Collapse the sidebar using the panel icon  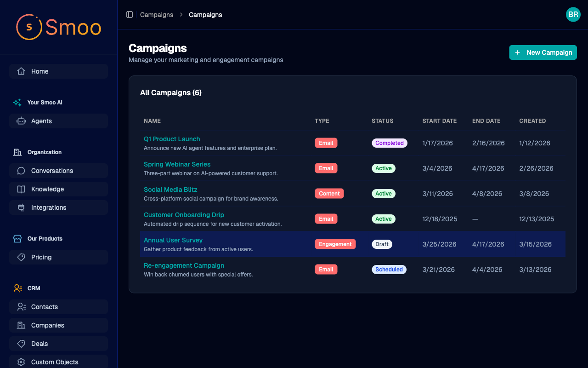pos(130,14)
